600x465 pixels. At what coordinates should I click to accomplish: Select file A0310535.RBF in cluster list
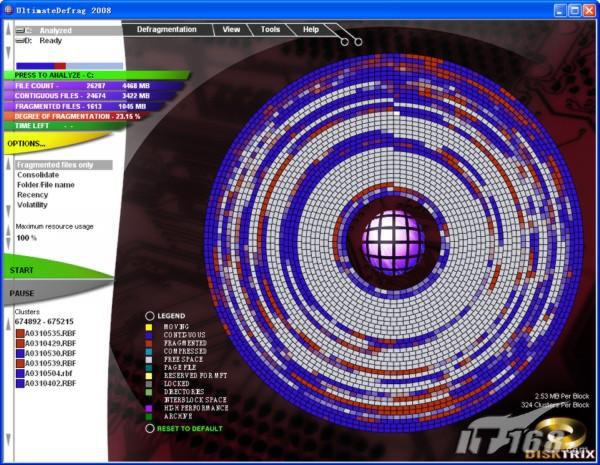(x=50, y=333)
